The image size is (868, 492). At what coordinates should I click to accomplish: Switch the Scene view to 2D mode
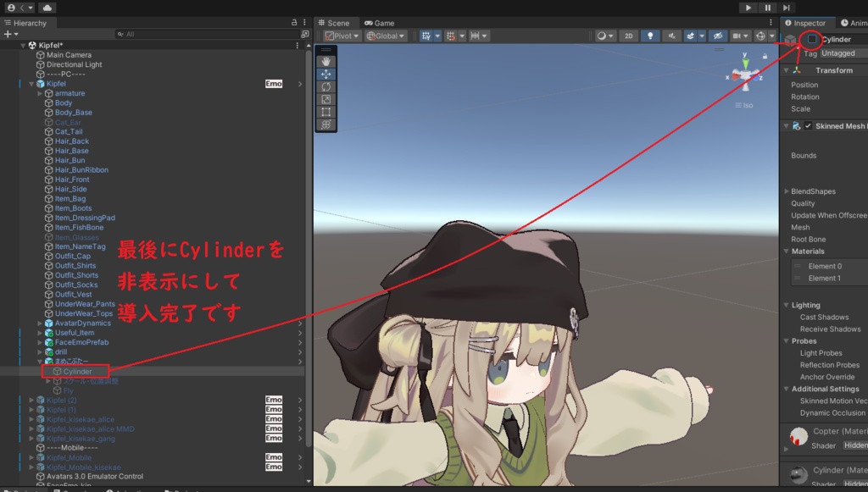(627, 36)
